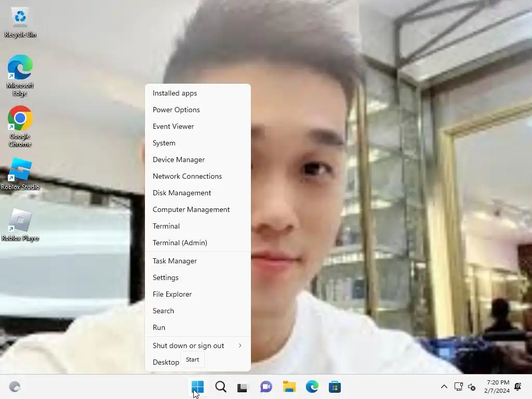Open the widgets icon at taskbar left
The width and height of the screenshot is (532, 399).
pos(15,387)
